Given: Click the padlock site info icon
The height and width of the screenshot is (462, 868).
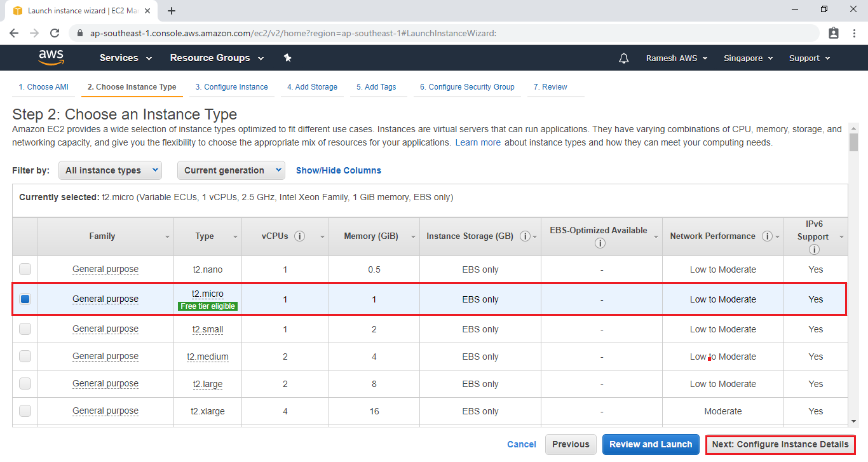Looking at the screenshot, I should pos(80,33).
